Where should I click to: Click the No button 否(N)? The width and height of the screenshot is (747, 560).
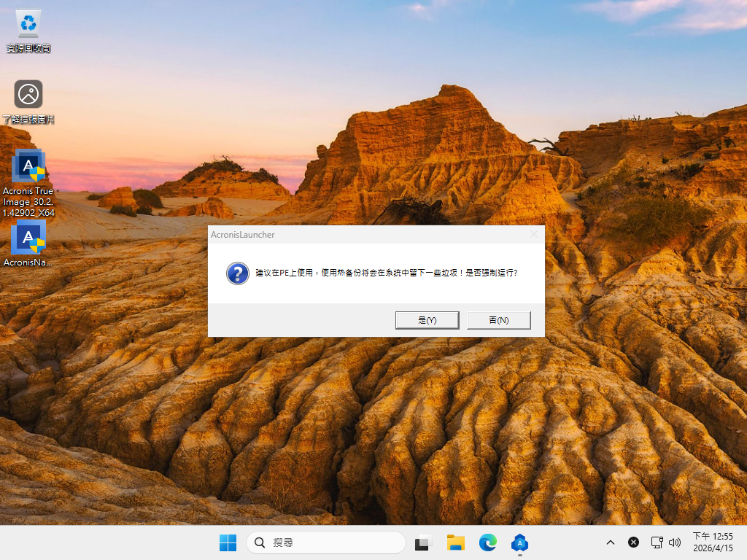pos(498,320)
